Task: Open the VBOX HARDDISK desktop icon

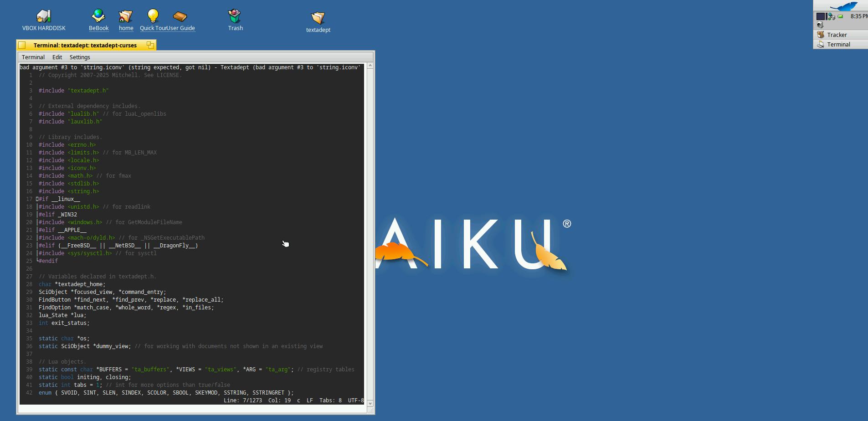Action: point(44,17)
